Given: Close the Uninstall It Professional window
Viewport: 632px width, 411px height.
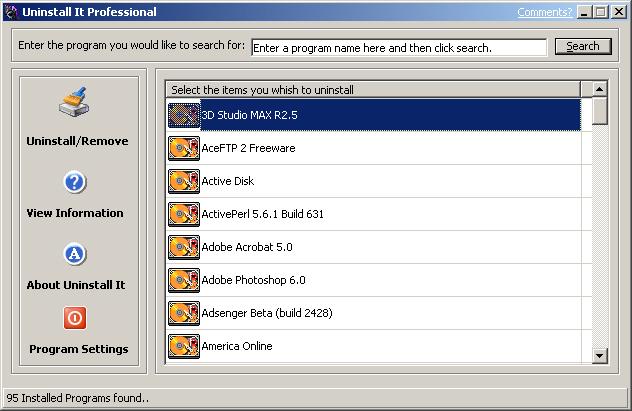Looking at the screenshot, I should pos(618,12).
